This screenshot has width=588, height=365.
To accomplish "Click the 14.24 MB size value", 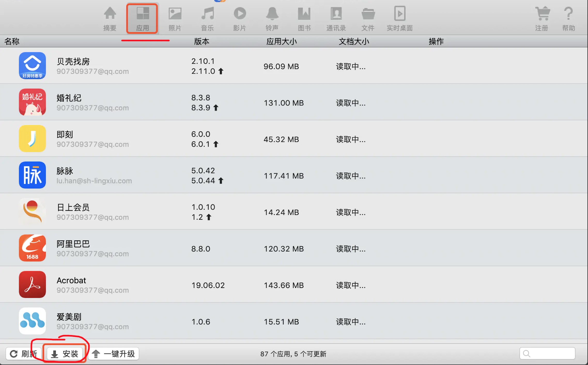I will click(x=281, y=212).
